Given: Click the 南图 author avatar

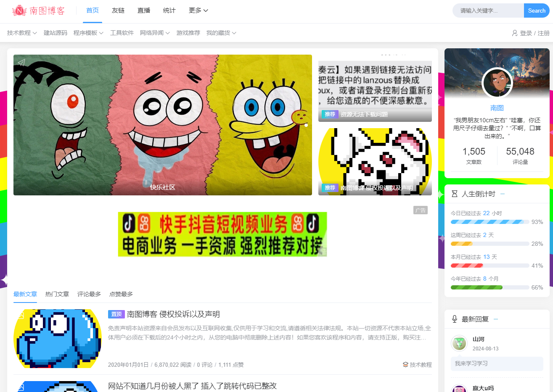Looking at the screenshot, I should [x=497, y=83].
